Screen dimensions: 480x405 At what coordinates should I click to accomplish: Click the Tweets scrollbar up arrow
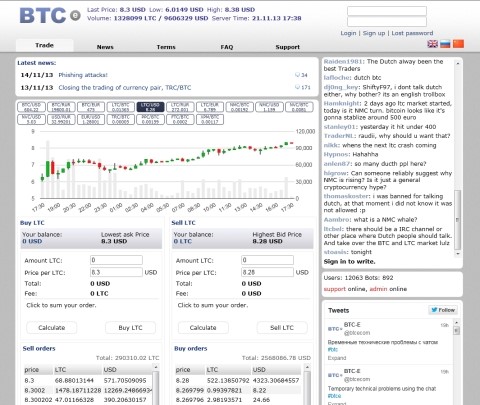point(457,323)
